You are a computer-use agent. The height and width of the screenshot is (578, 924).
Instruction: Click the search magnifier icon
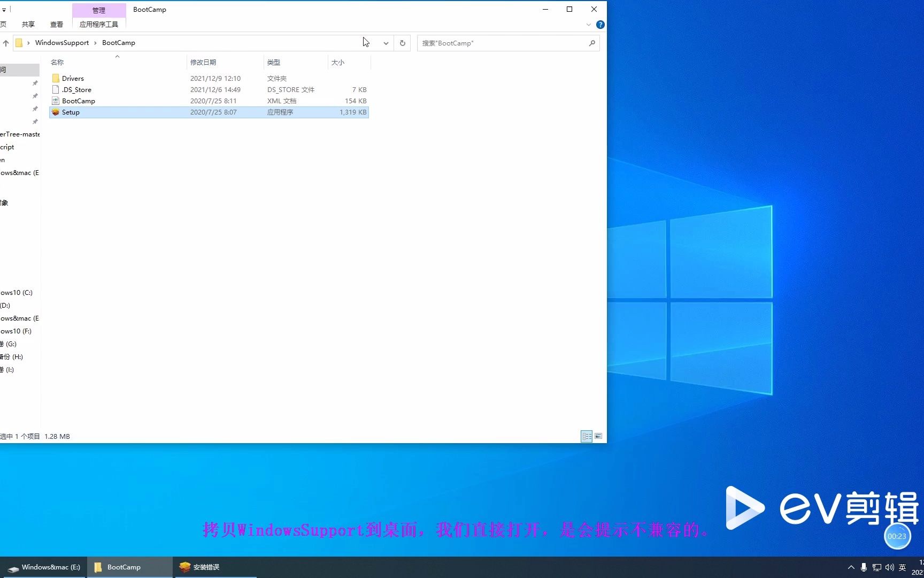(x=592, y=43)
